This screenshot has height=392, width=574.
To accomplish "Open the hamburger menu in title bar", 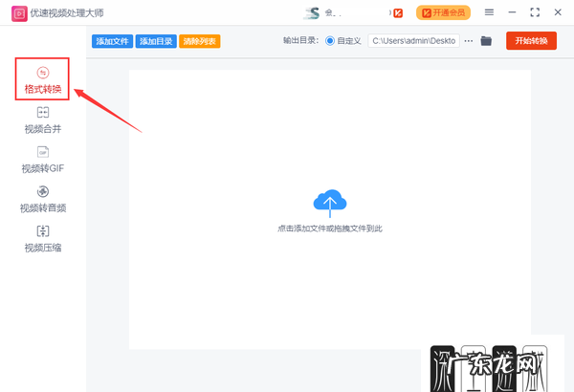I will click(489, 12).
